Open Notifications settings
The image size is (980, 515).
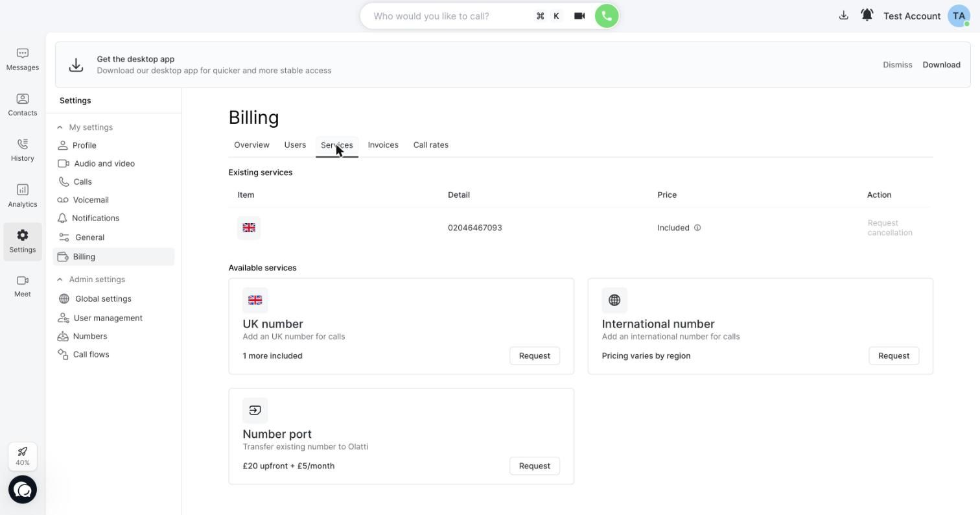coord(113,218)
